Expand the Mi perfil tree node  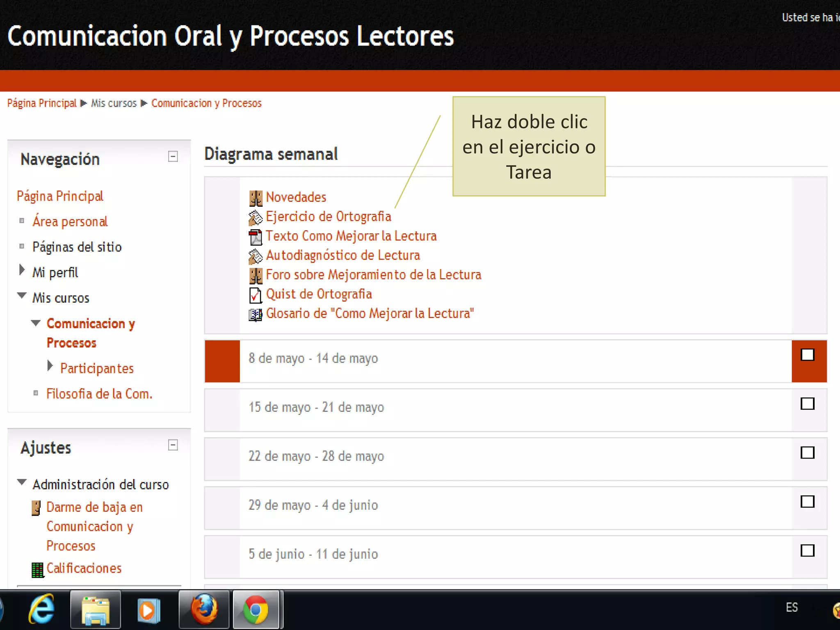click(x=22, y=270)
